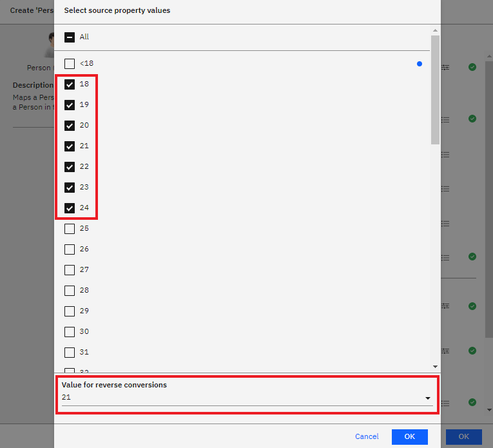This screenshot has width=493, height=448.
Task: Click the topmost green checkmark status icon
Action: pyautogui.click(x=472, y=67)
